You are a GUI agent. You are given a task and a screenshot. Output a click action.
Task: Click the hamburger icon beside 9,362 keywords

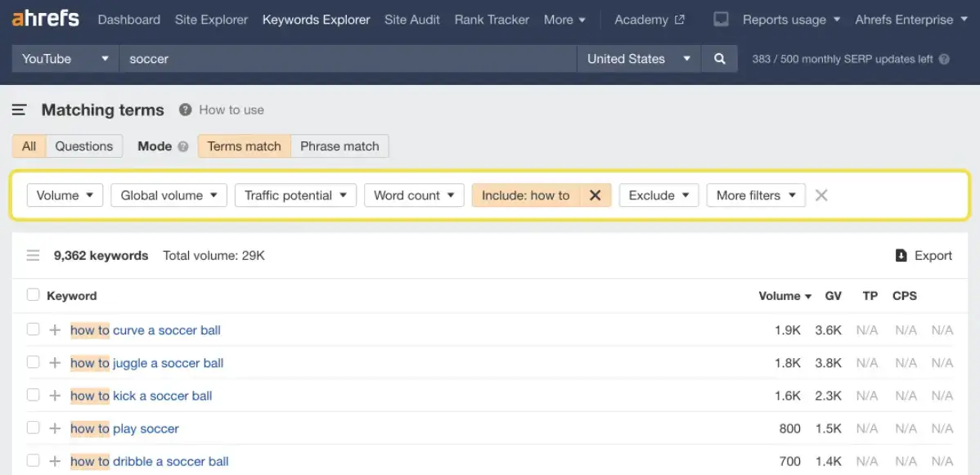click(x=33, y=255)
